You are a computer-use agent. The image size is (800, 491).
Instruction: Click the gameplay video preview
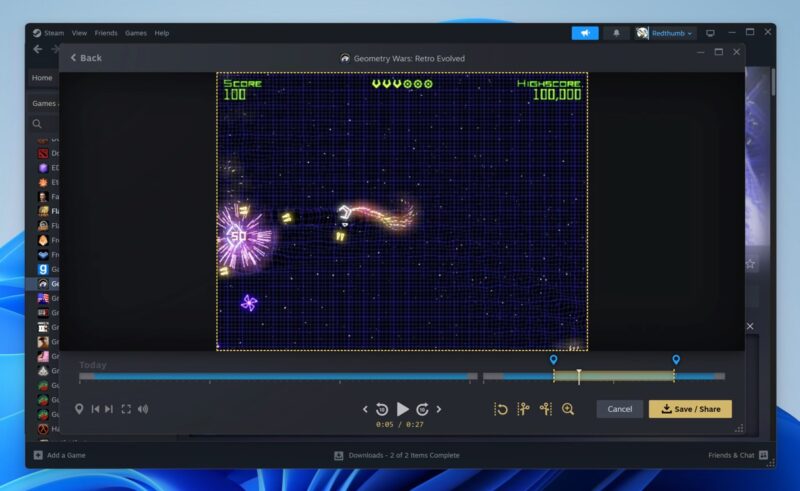pyautogui.click(x=402, y=211)
